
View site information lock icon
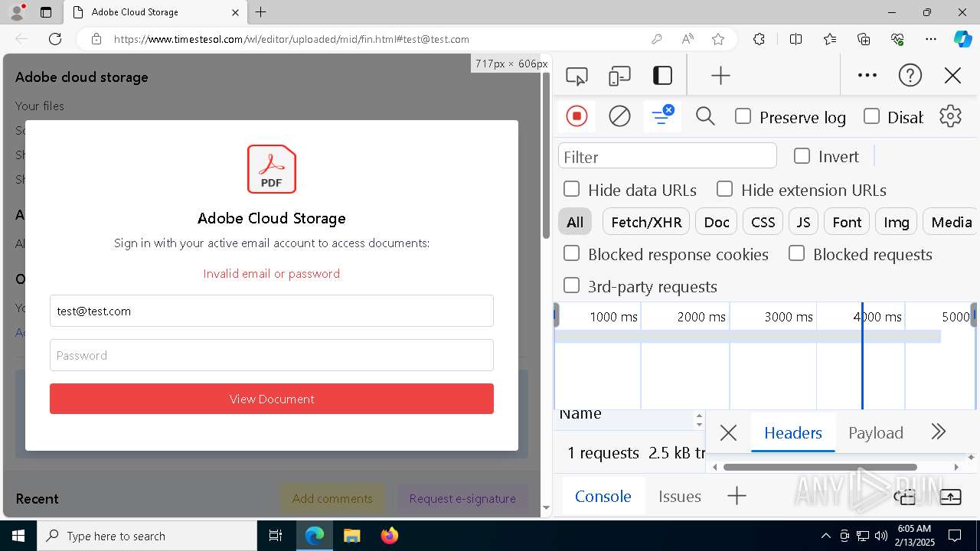coord(96,39)
